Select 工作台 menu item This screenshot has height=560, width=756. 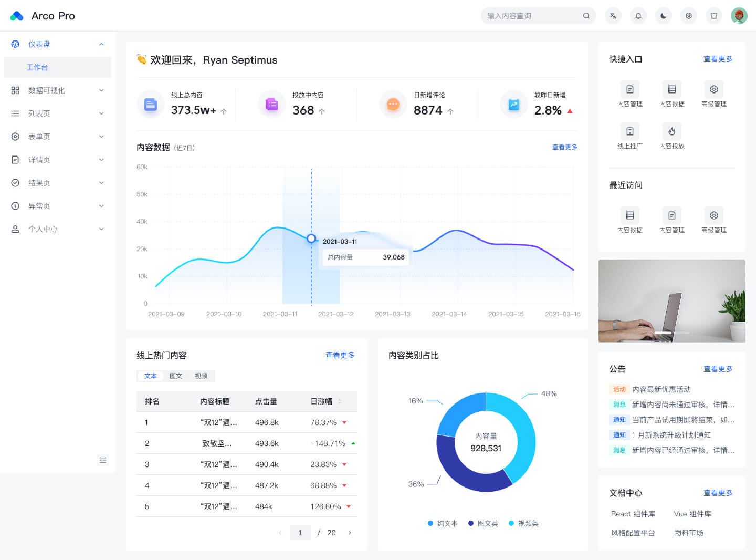[x=58, y=67]
